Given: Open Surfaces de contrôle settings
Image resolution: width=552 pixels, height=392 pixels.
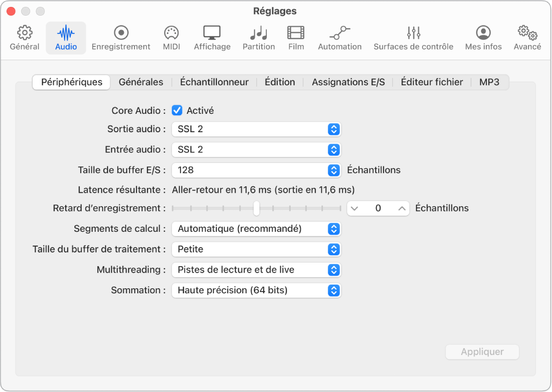Looking at the screenshot, I should click(x=413, y=37).
